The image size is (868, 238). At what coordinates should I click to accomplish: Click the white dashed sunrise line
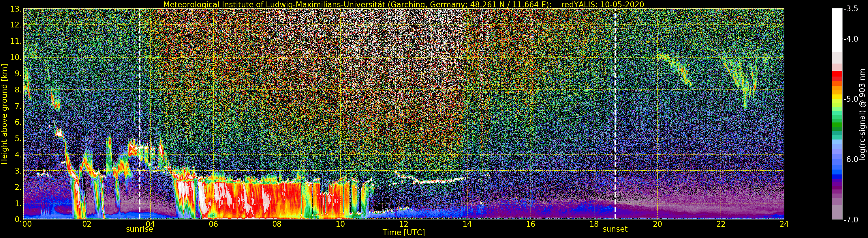(140, 101)
